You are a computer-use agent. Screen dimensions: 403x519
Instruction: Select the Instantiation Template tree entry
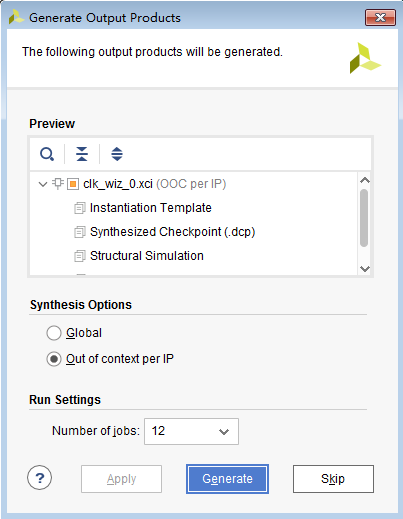151,208
